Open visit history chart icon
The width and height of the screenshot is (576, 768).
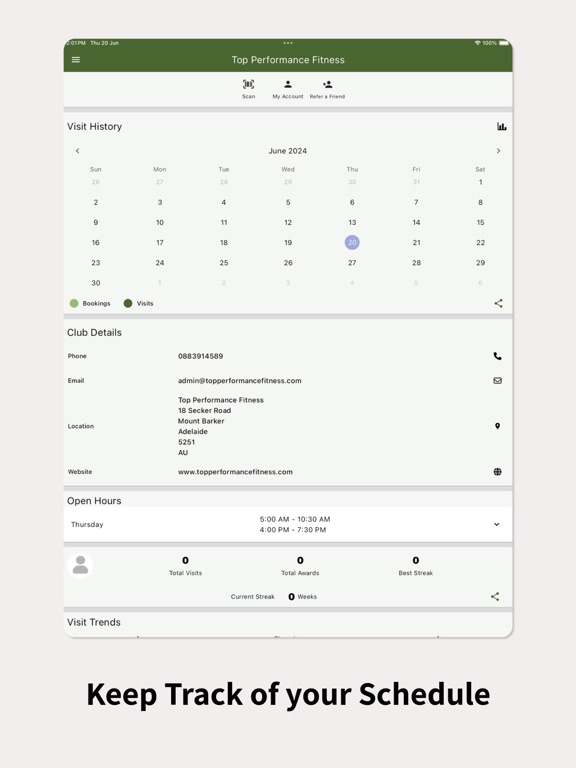502,126
